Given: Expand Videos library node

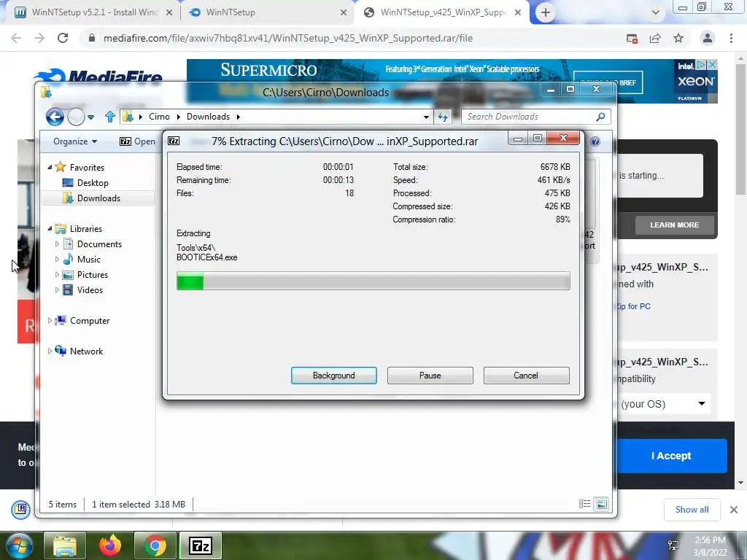Looking at the screenshot, I should click(57, 290).
